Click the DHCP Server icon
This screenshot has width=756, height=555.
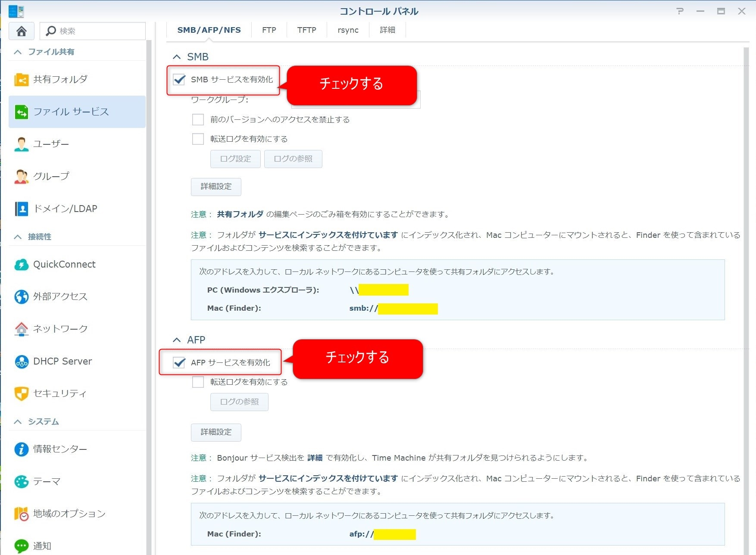(21, 362)
